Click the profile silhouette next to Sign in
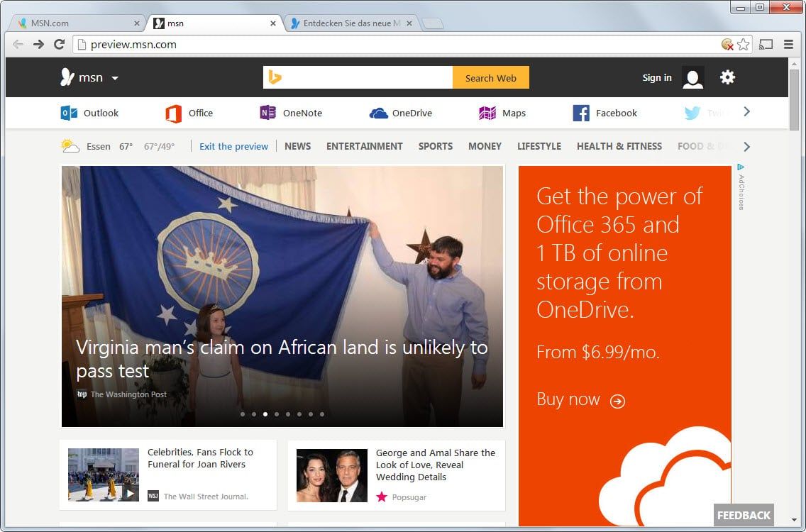The image size is (806, 532). point(692,78)
